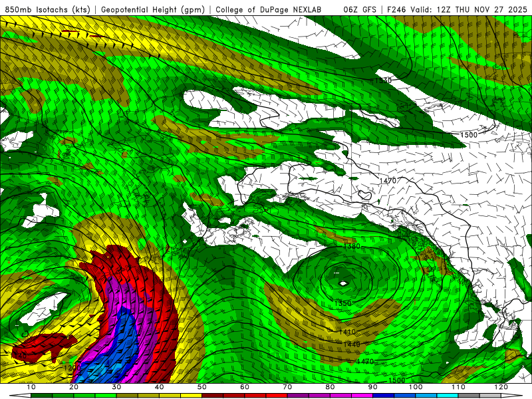This screenshot has width=532, height=399.
Task: Click the color bar '70' tick label
Action: click(287, 387)
